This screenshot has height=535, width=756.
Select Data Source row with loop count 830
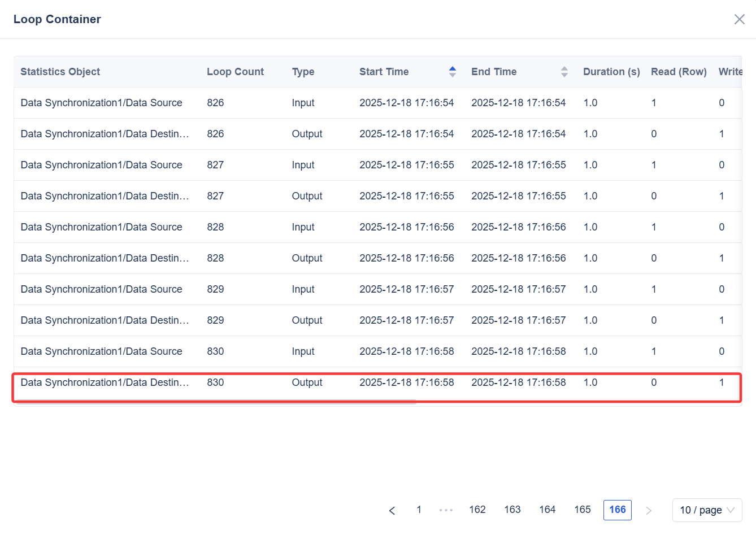click(377, 351)
